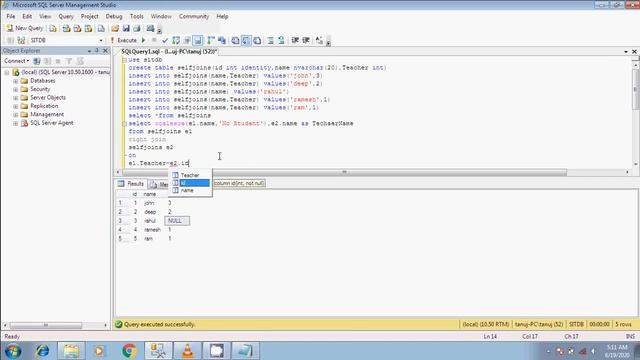Start debugging with the green play icon

(x=144, y=40)
